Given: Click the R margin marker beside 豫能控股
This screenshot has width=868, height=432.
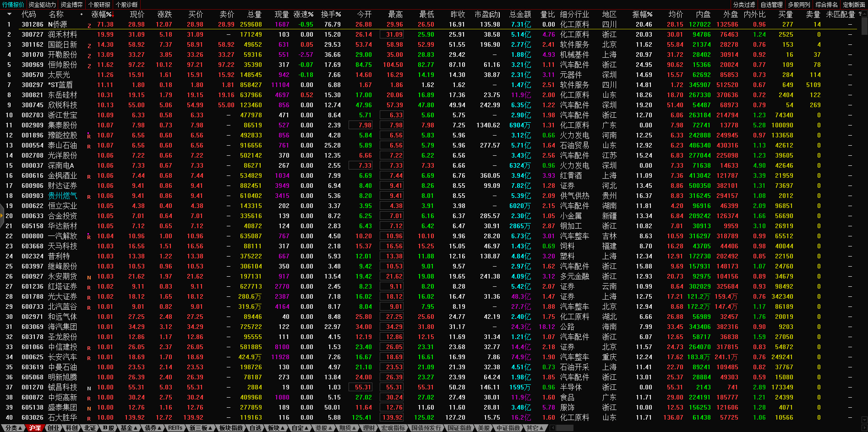Looking at the screenshot, I should tap(89, 136).
